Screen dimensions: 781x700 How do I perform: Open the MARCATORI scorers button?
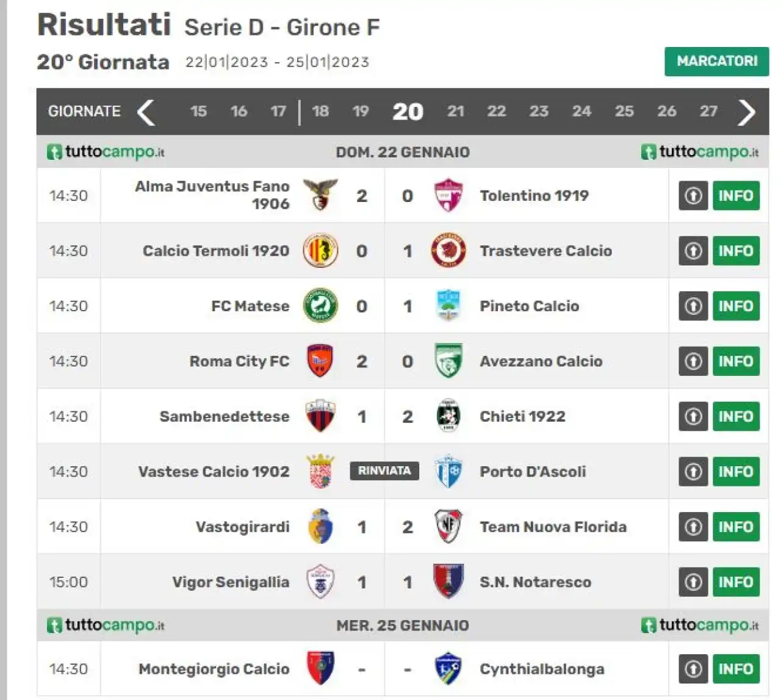click(717, 61)
